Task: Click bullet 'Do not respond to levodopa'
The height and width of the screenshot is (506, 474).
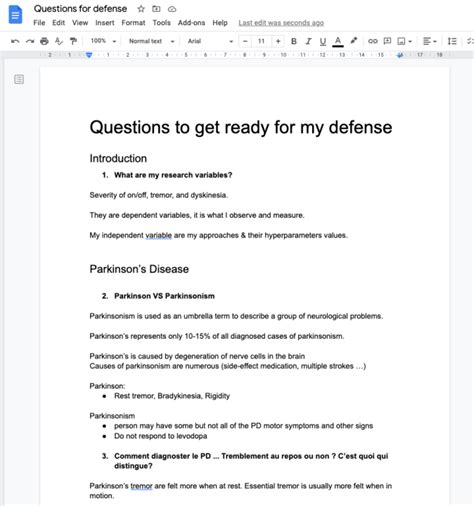Action: [x=161, y=436]
